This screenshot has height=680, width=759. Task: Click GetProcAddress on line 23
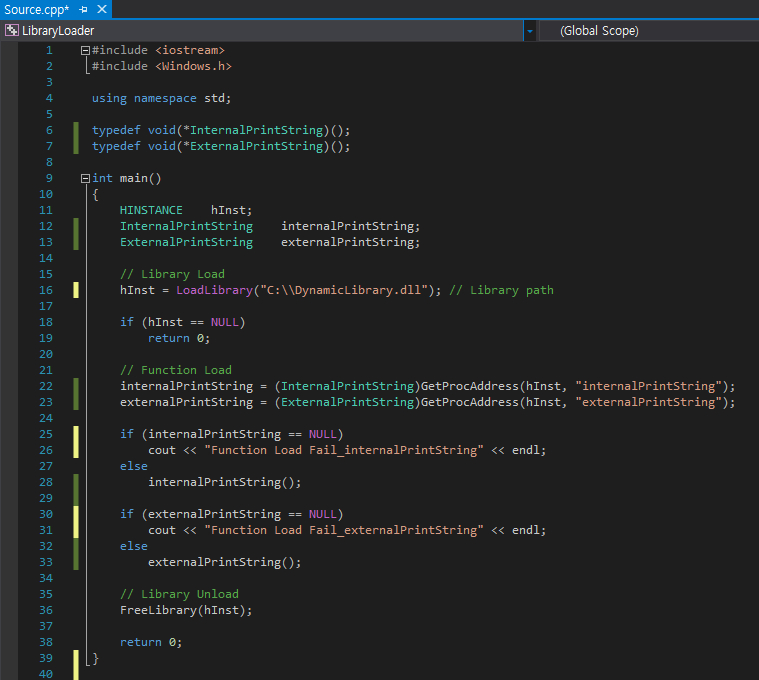[x=470, y=402]
